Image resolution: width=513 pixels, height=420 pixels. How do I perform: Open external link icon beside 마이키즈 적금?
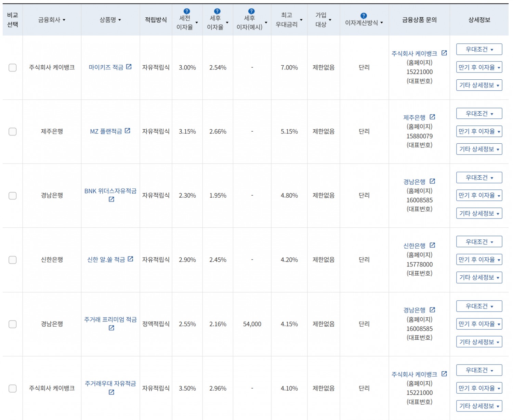(129, 67)
